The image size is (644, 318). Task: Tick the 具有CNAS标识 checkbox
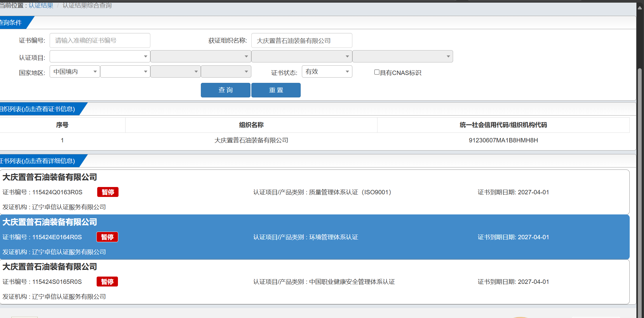point(377,72)
